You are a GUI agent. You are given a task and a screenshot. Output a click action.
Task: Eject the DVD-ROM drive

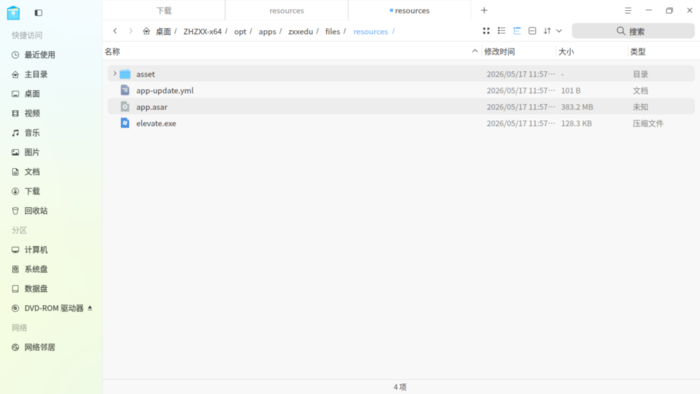[x=90, y=308]
